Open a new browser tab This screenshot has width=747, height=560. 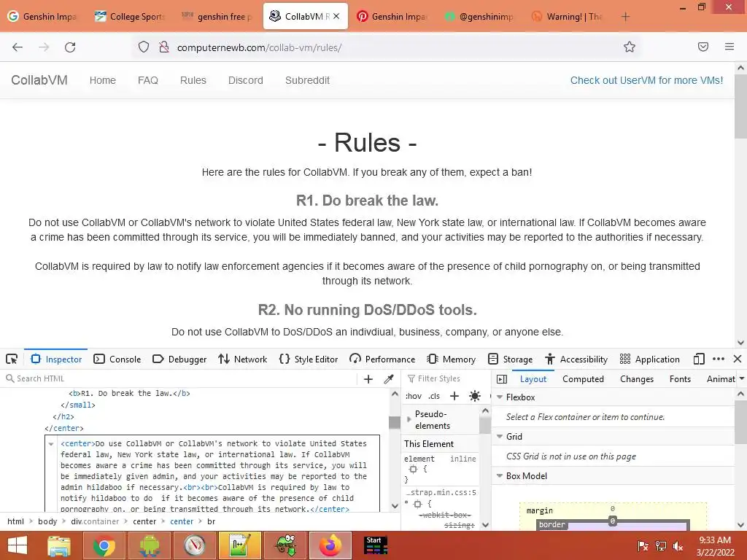[x=625, y=17]
